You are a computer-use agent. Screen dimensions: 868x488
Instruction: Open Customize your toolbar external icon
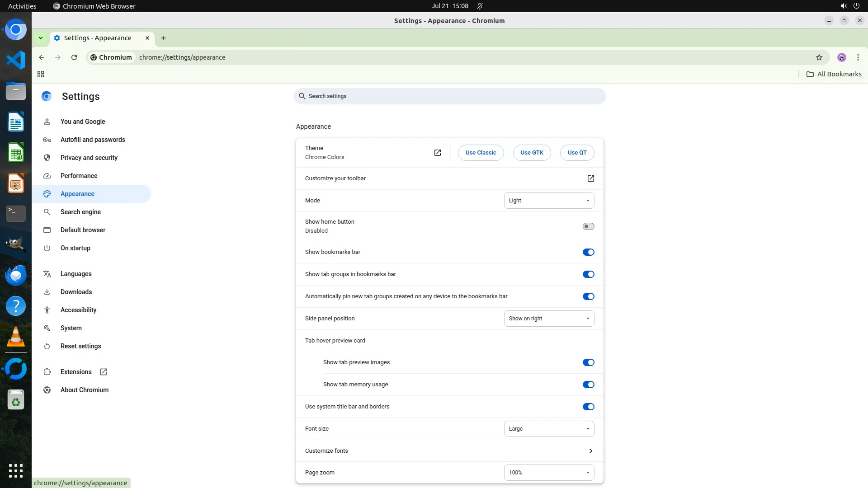click(x=590, y=178)
